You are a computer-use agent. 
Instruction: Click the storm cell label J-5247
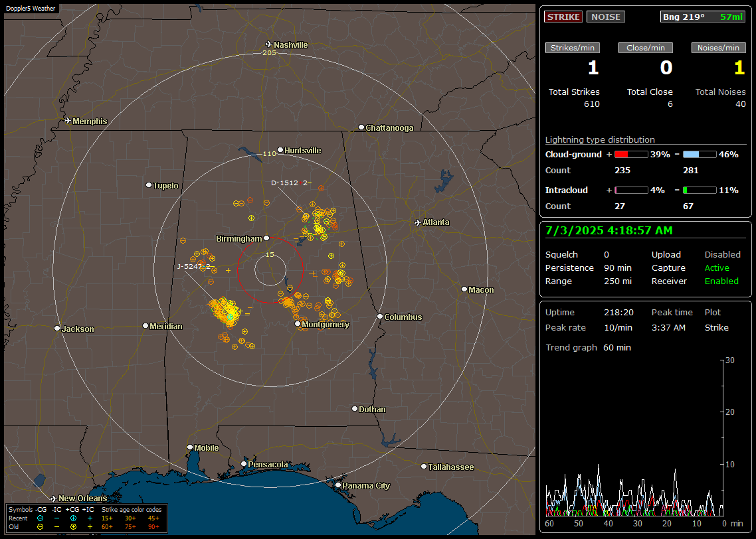pos(189,266)
